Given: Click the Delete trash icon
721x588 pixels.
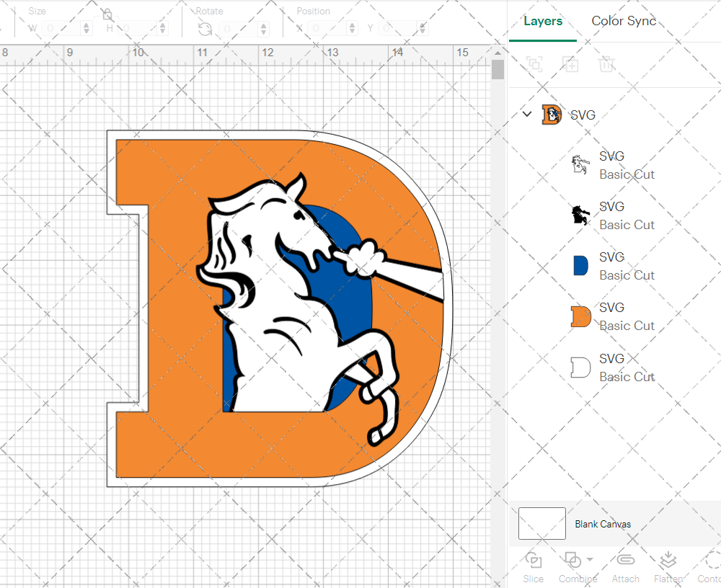Looking at the screenshot, I should [606, 64].
